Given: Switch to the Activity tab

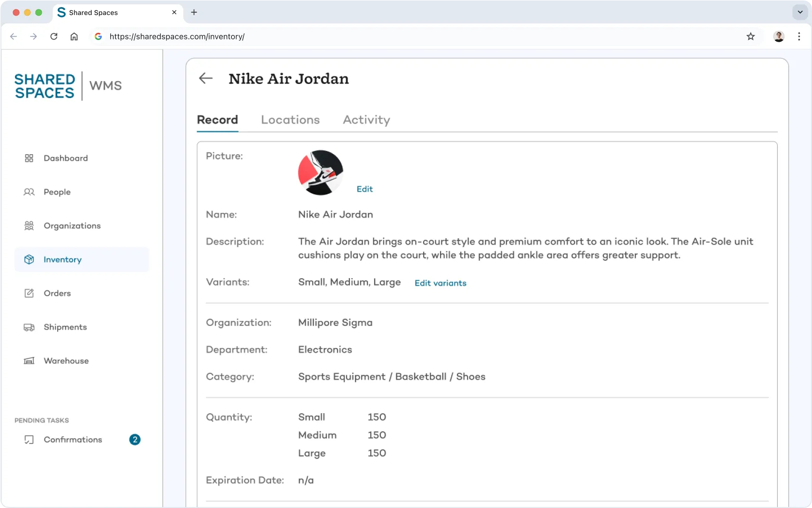Looking at the screenshot, I should coord(366,120).
